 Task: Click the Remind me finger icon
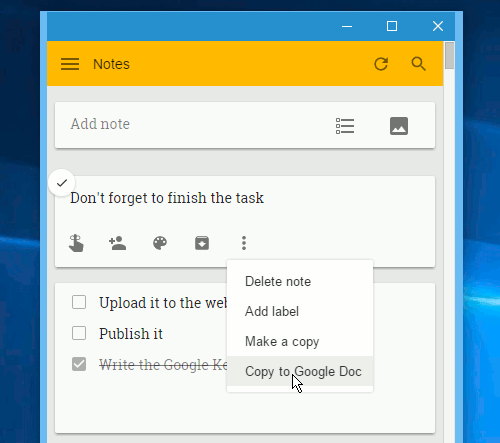tap(76, 243)
